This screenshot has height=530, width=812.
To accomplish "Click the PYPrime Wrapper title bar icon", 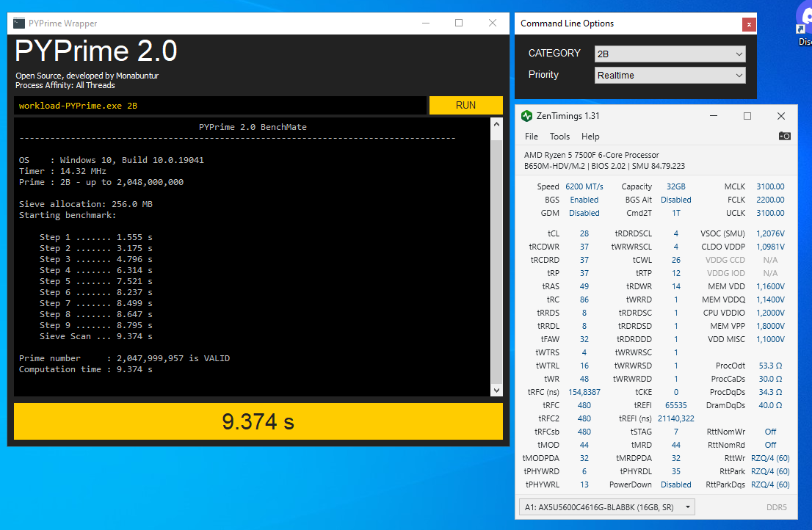I will (19, 23).
